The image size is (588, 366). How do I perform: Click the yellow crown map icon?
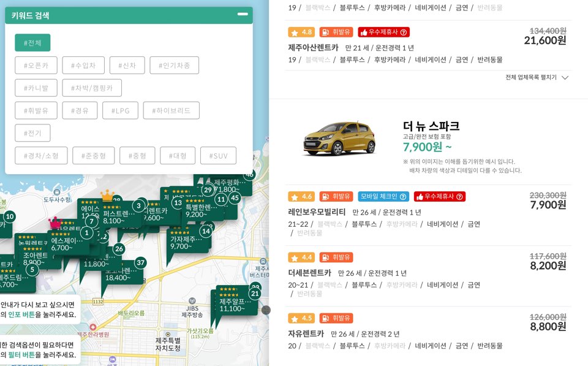(x=107, y=195)
